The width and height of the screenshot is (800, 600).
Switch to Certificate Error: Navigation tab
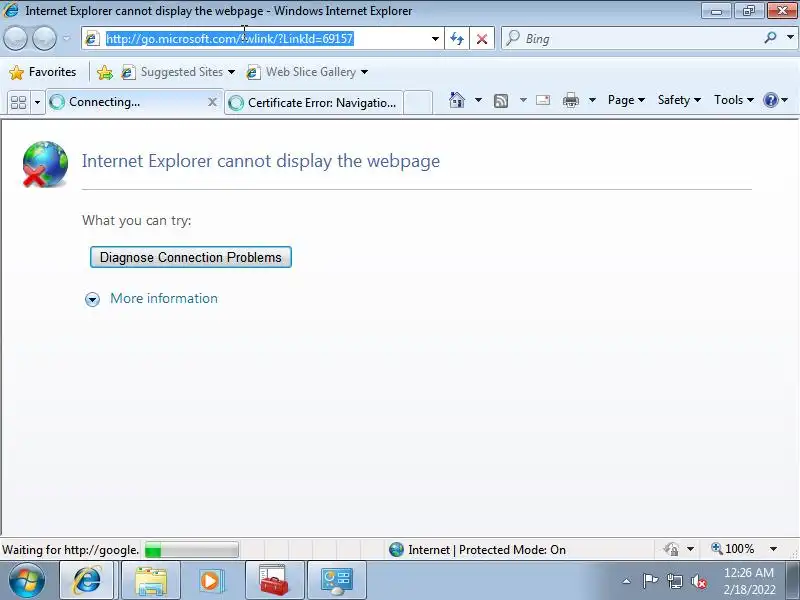point(314,103)
